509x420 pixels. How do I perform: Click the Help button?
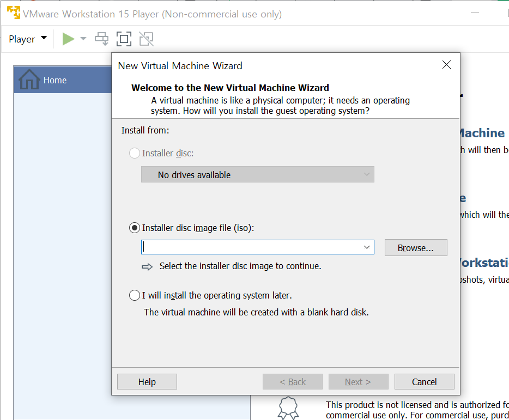(147, 382)
